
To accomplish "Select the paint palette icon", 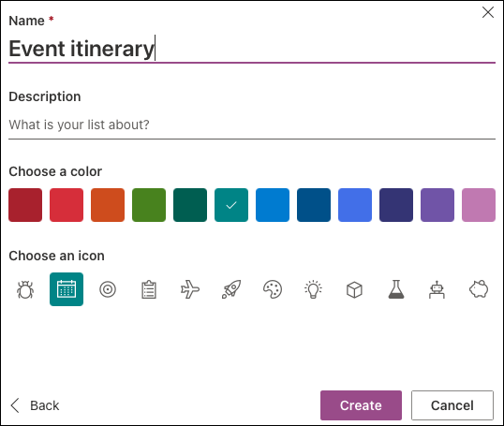I will pos(273,289).
